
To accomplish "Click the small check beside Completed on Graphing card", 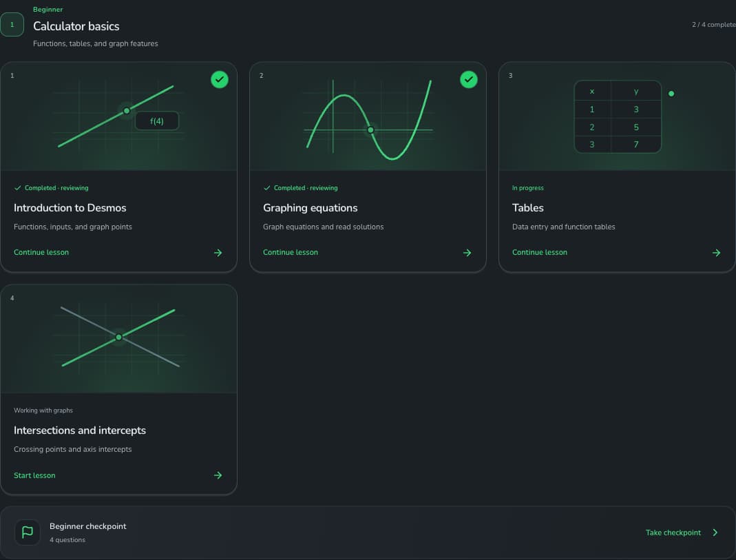I will [267, 188].
